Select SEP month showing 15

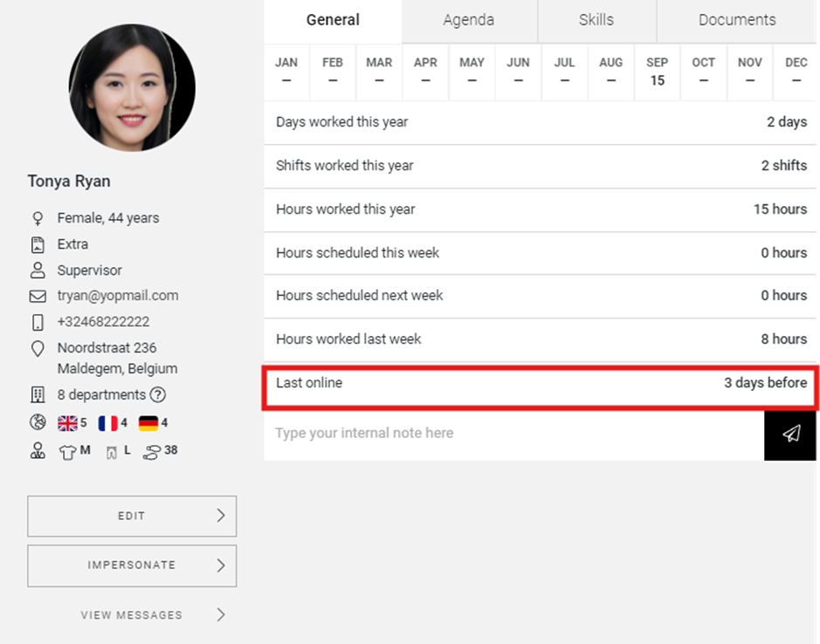tap(657, 72)
